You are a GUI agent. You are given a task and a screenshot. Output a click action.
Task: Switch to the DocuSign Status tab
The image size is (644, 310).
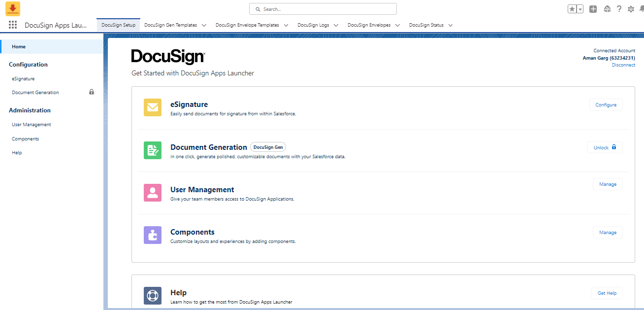pyautogui.click(x=426, y=25)
